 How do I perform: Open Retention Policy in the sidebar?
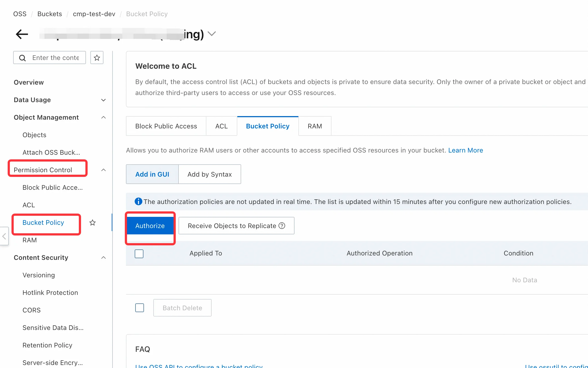pyautogui.click(x=47, y=345)
